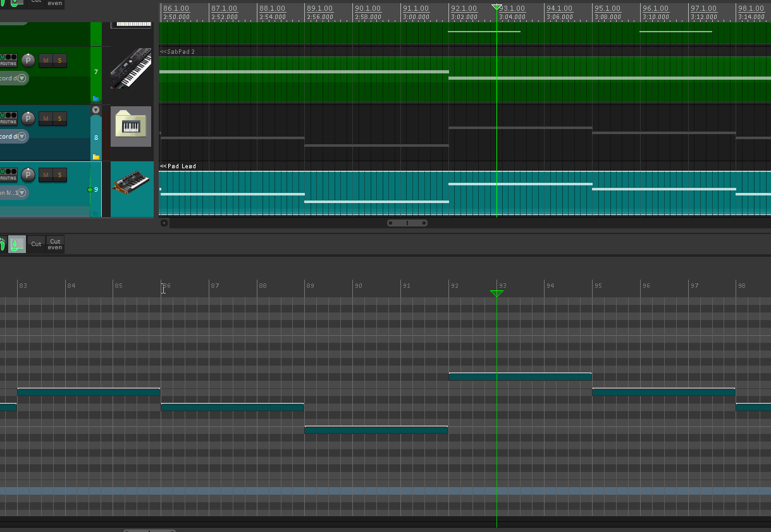Click the yellow folder icon on track 8
This screenshot has width=771, height=532.
click(96, 156)
